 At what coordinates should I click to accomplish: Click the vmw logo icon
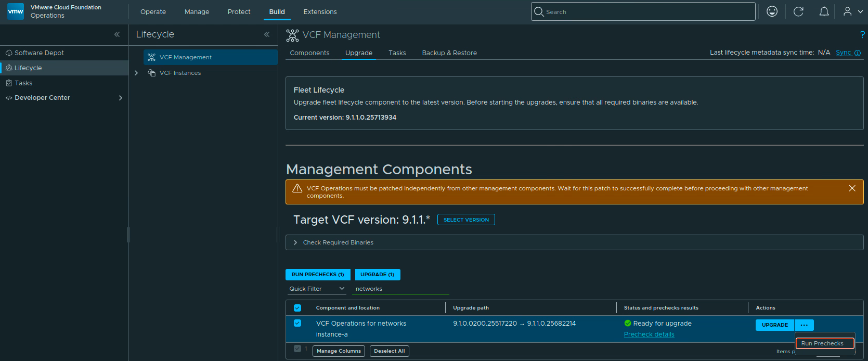click(x=16, y=11)
